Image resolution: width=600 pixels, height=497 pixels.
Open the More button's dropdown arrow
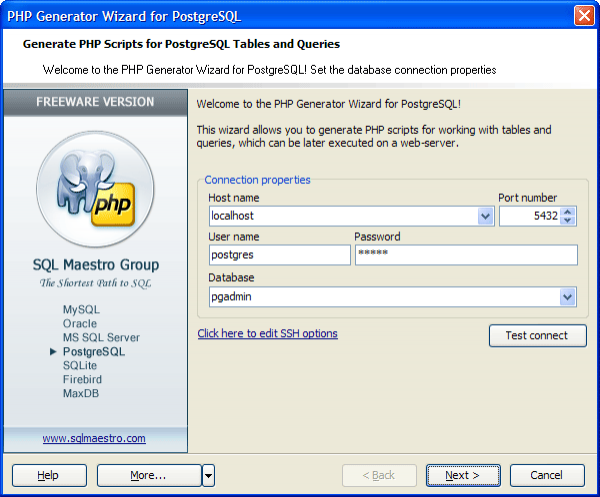(208, 475)
